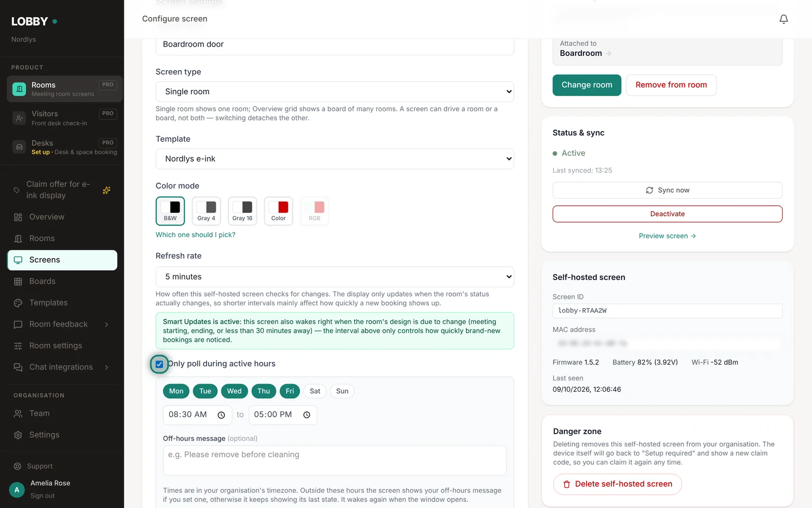The image size is (812, 508).
Task: Sign out of the account
Action: pyautogui.click(x=42, y=496)
